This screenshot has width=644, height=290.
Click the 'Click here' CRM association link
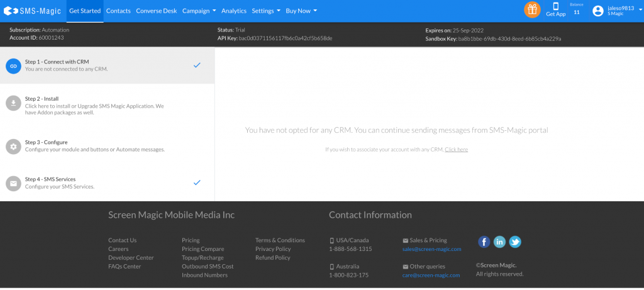pyautogui.click(x=457, y=150)
